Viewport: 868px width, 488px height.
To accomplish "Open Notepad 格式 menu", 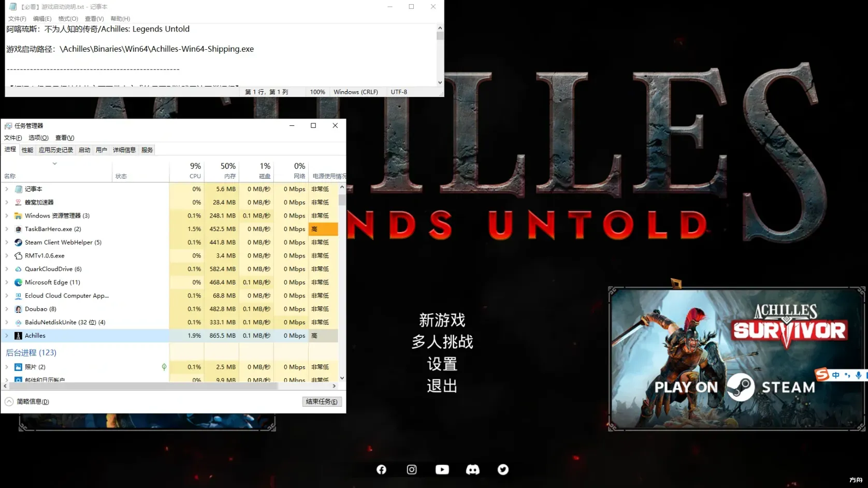I will [x=68, y=19].
